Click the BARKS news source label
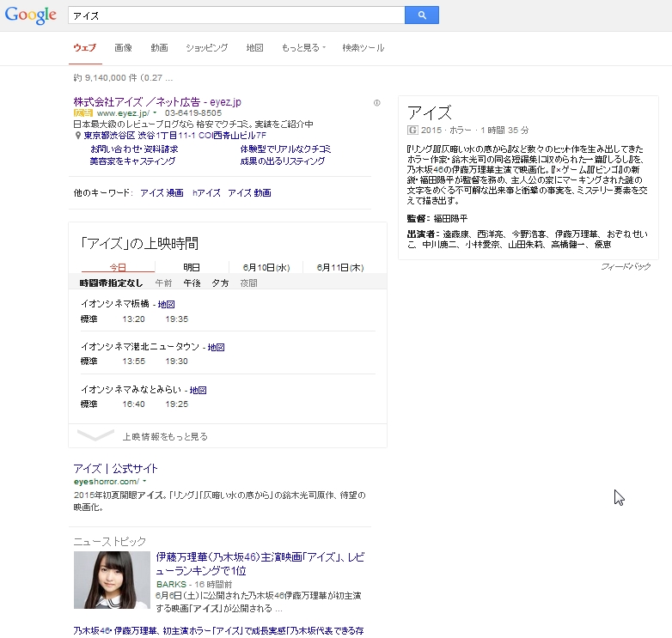This screenshot has height=638, width=672. [171, 585]
